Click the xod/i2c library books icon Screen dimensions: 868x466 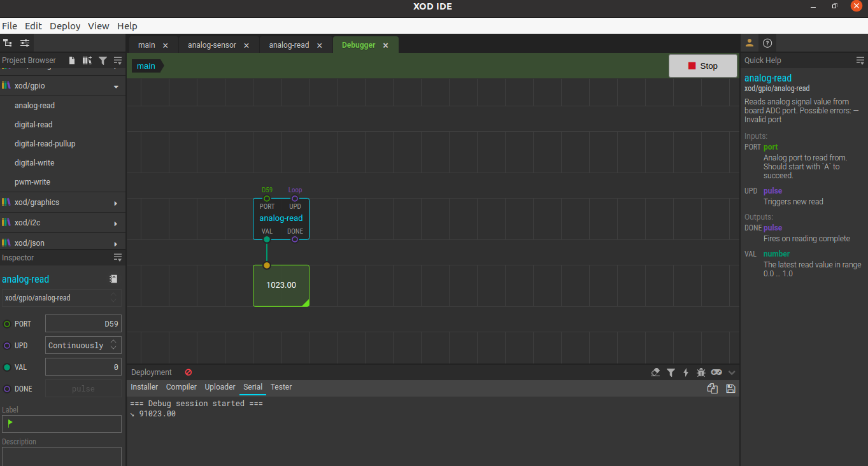pyautogui.click(x=6, y=223)
